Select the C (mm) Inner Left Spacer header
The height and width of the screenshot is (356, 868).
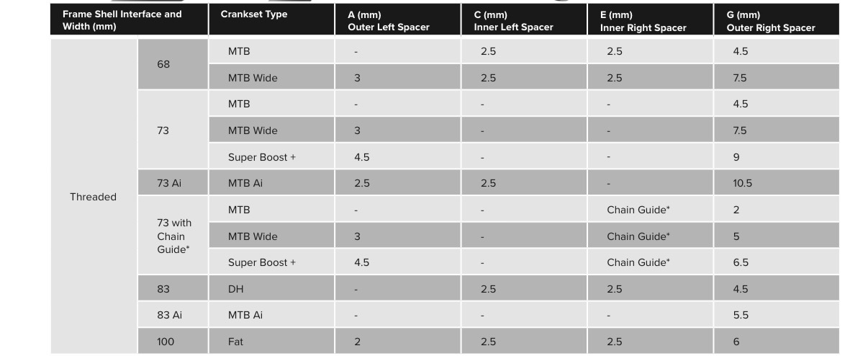513,21
